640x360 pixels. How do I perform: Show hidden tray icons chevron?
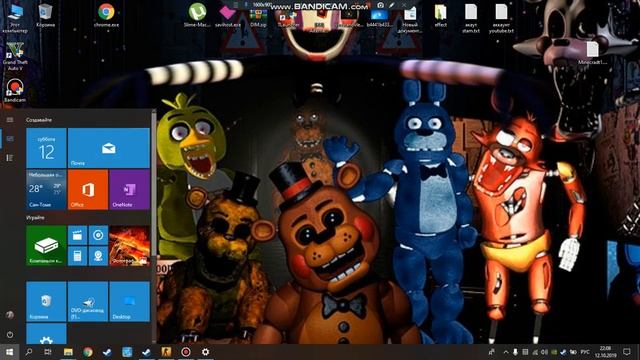coord(506,352)
